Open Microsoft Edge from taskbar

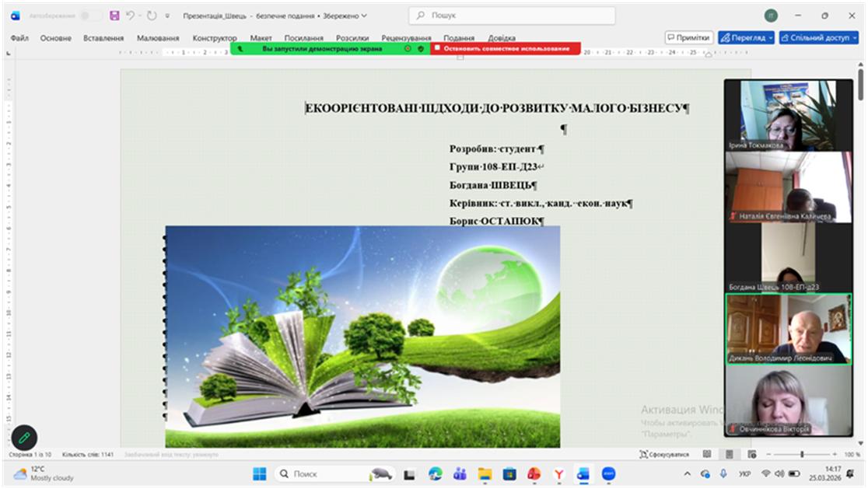pos(435,473)
